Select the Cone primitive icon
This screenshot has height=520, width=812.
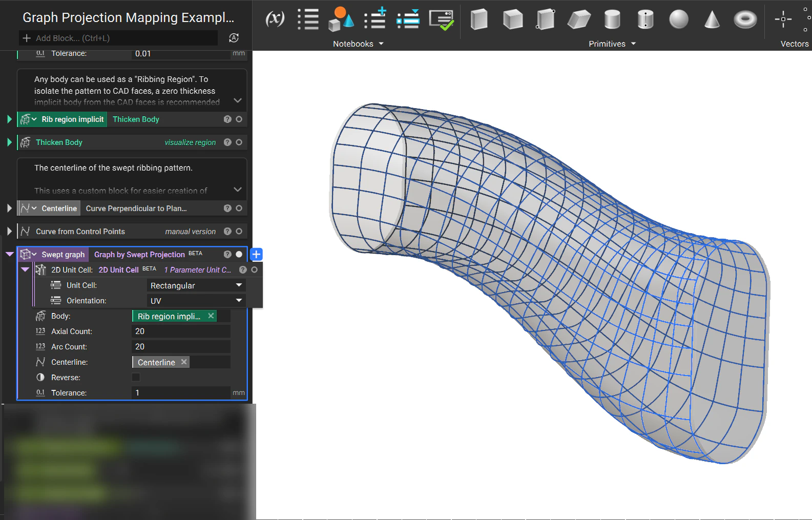pos(712,20)
